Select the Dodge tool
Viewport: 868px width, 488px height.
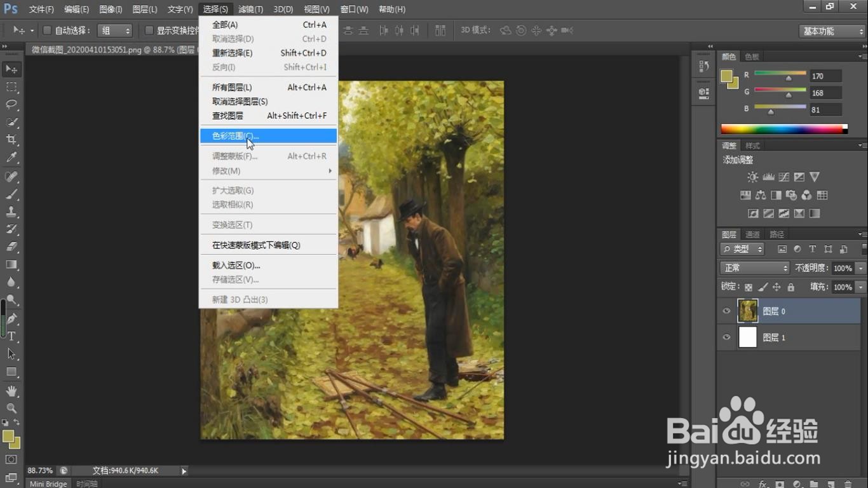pos(11,300)
